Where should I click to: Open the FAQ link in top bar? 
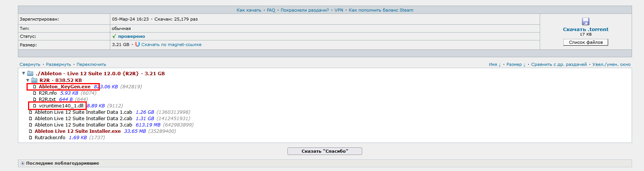(271, 10)
